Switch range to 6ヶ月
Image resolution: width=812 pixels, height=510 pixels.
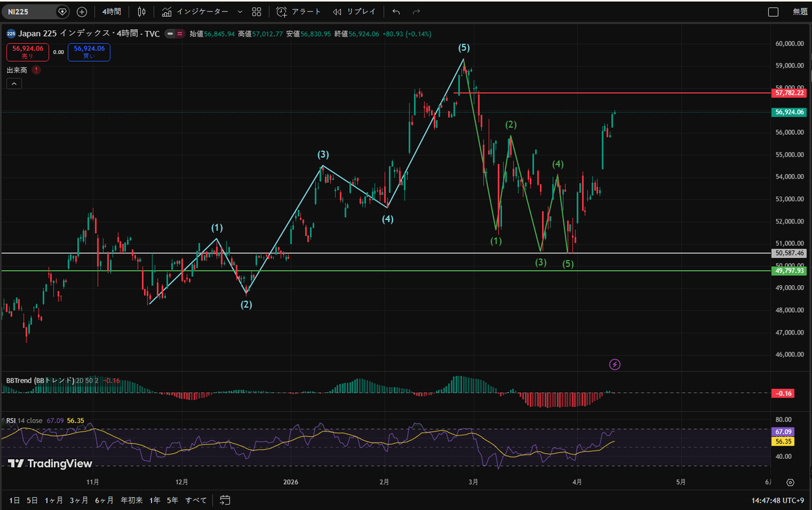[105, 501]
